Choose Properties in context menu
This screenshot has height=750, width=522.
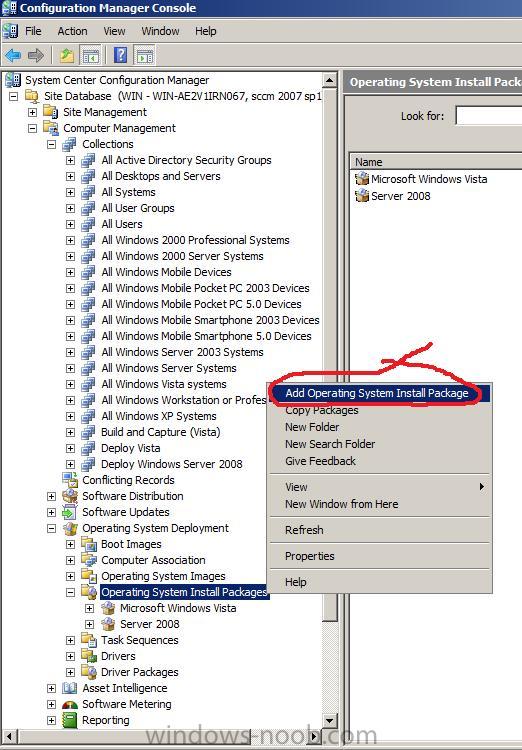pos(380,556)
